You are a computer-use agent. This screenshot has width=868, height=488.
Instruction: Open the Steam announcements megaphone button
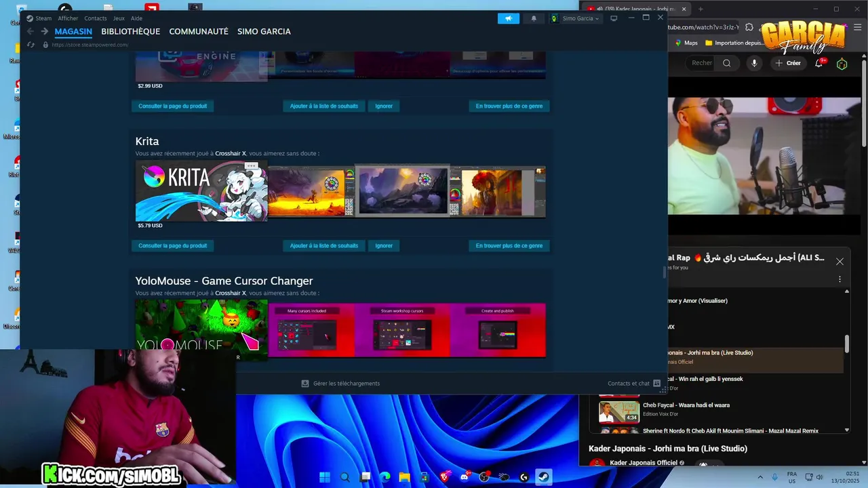[509, 18]
